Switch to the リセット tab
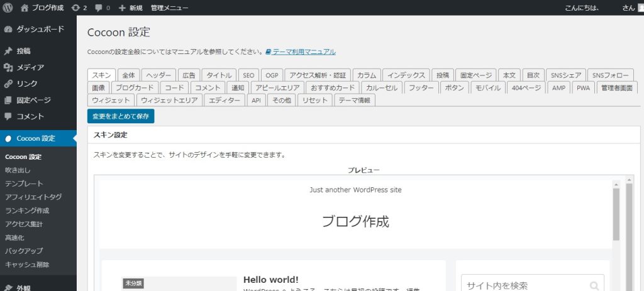Screen dimensions: 644x291 coord(315,100)
